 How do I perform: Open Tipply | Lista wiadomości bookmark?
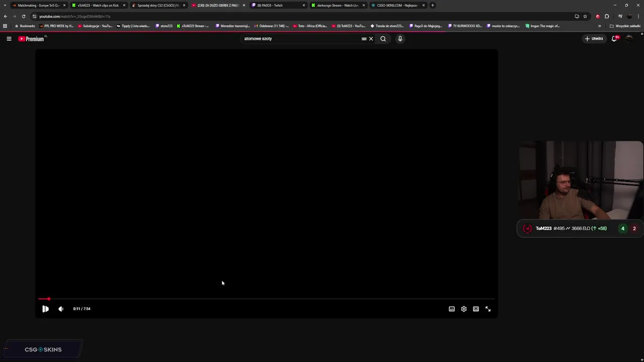click(133, 26)
